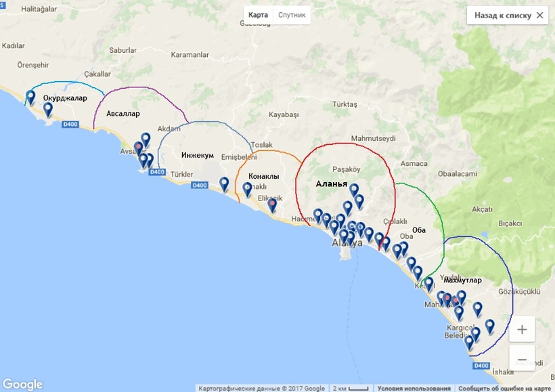
Task: Click the Аланья region label
Action: 331,184
